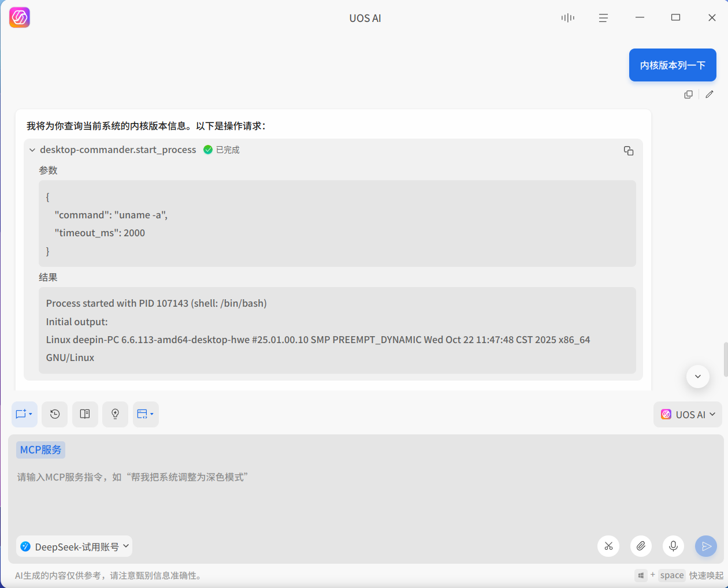Click the scissors screenshot icon
Image resolution: width=728 pixels, height=588 pixels.
[x=608, y=546]
